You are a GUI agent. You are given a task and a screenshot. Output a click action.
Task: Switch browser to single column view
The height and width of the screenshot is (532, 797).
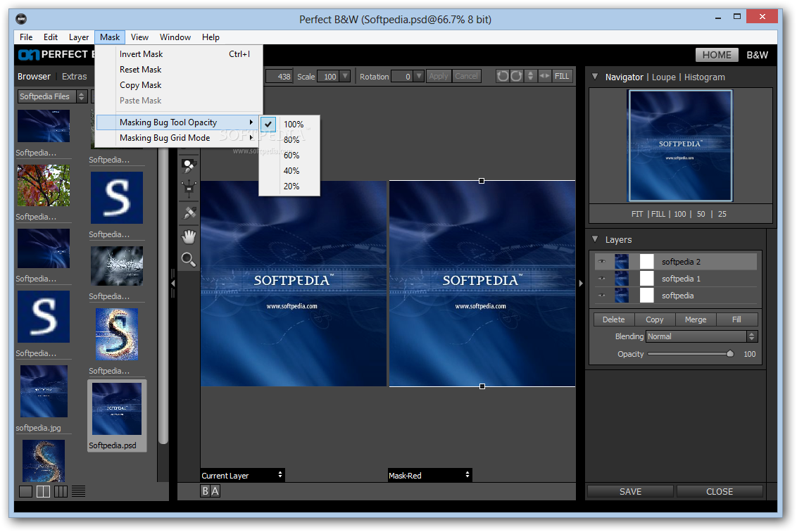click(25, 491)
